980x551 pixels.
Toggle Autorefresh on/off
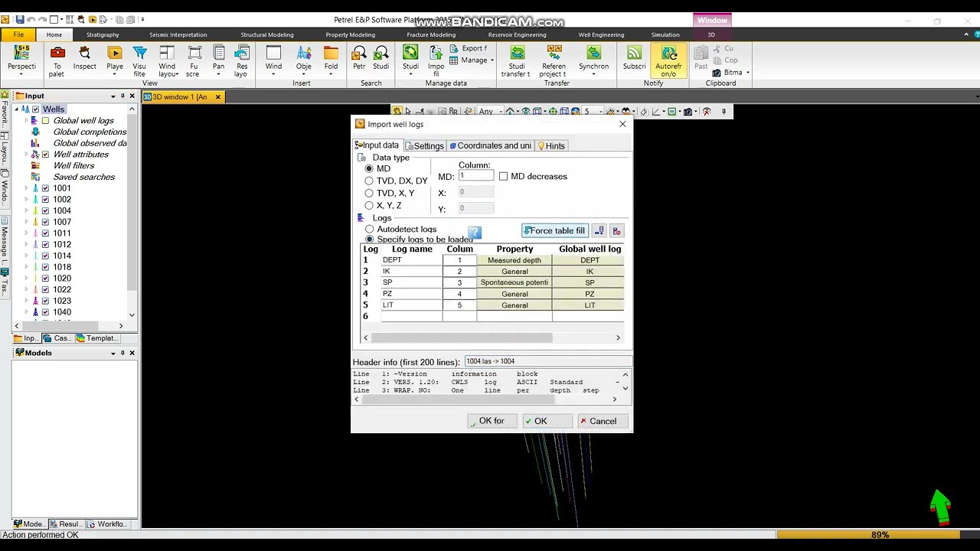tap(668, 60)
